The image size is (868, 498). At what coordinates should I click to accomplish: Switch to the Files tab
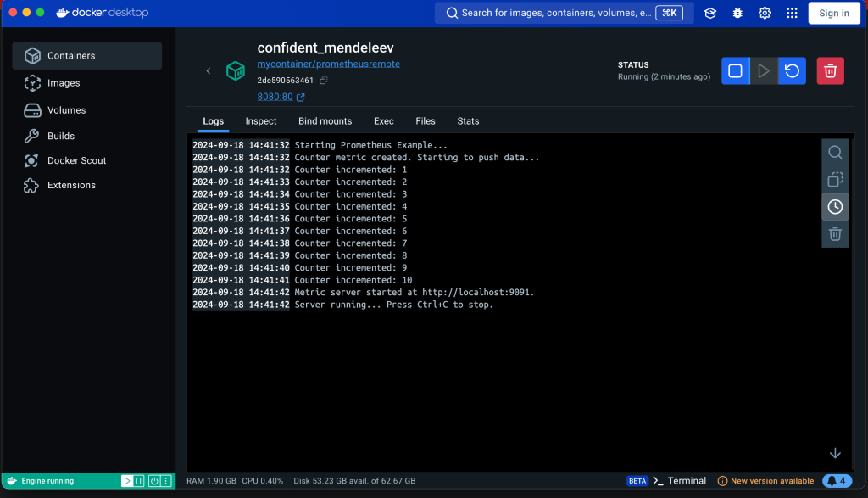coord(426,121)
